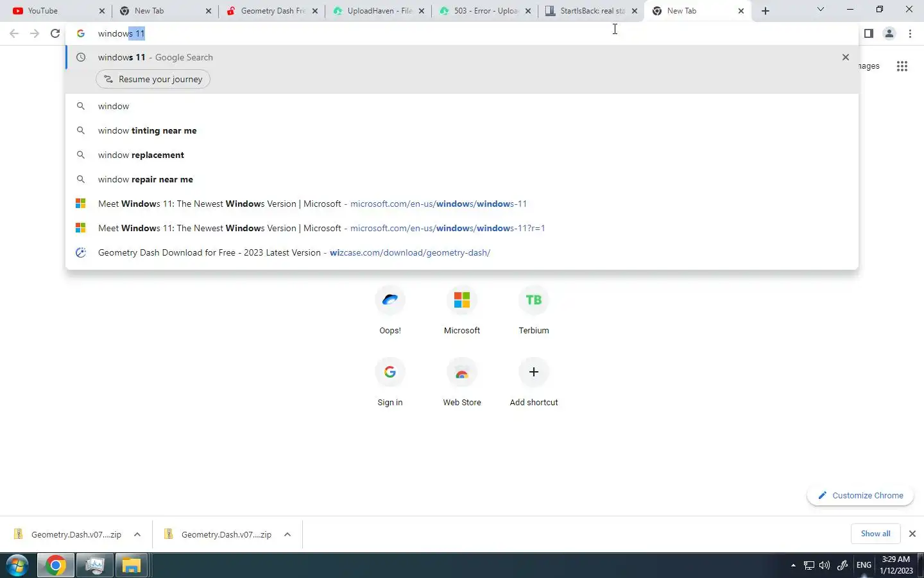Switch to the StartIsBack tab
Screen dimensions: 924x578
point(592,11)
